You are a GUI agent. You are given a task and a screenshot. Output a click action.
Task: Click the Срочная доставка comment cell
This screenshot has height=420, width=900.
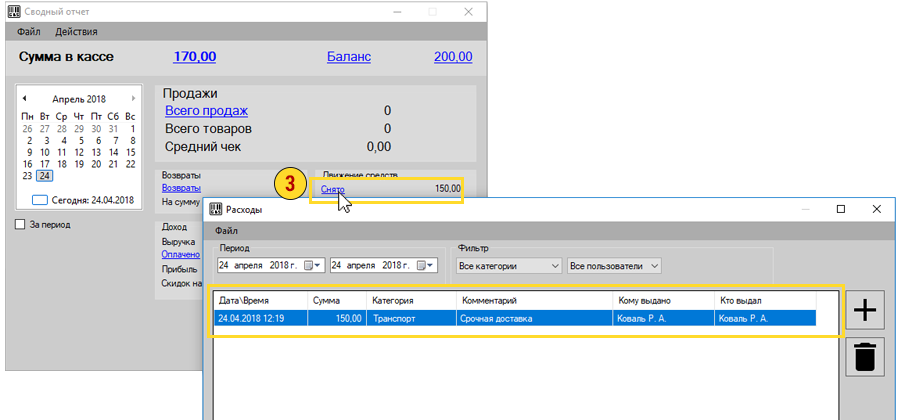click(x=535, y=318)
